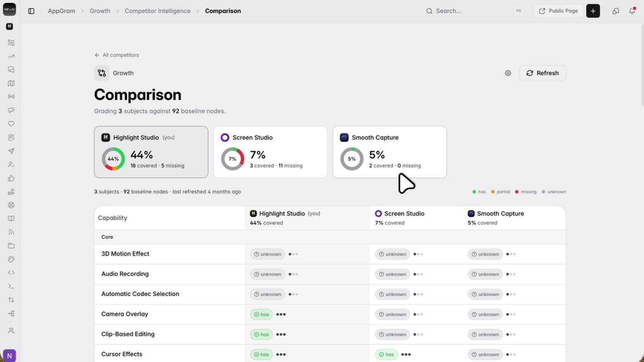The image size is (644, 362).
Task: Open the comparison settings gear
Action: (508, 73)
